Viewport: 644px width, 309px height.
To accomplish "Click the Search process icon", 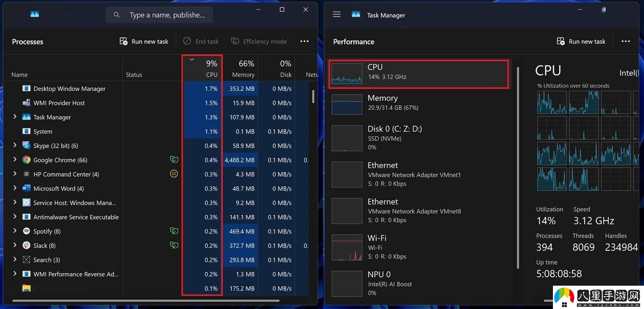I will (x=26, y=259).
